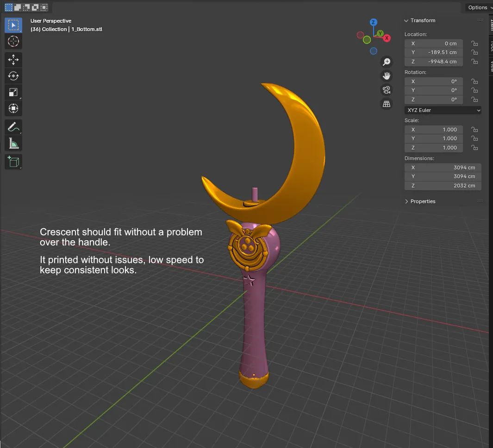493x448 pixels.
Task: Lock Rotation X value
Action: [x=474, y=81]
